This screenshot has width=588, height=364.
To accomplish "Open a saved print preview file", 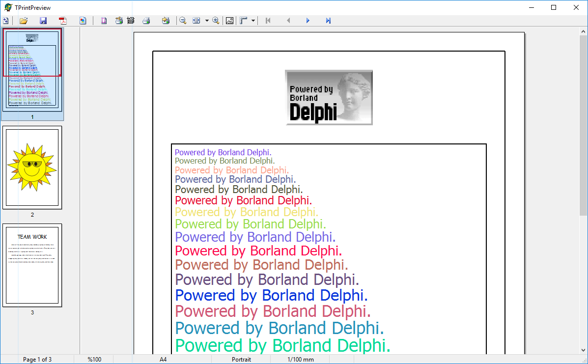I will pos(23,20).
